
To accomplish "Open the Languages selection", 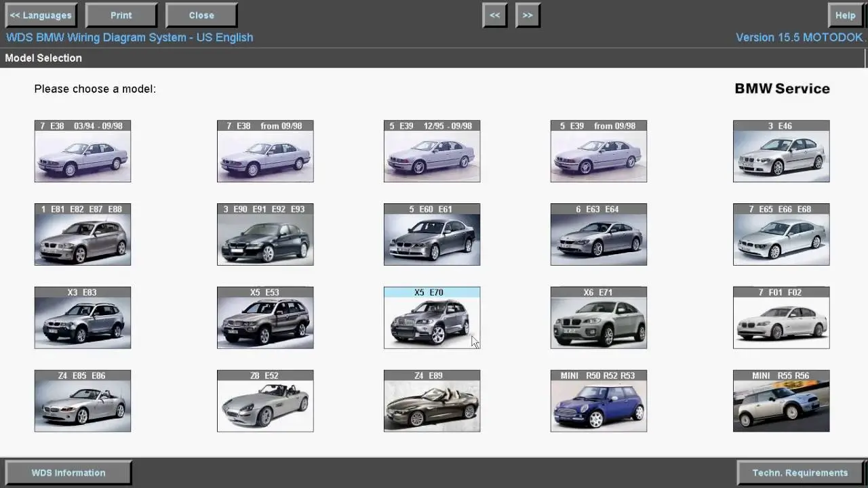I will click(41, 15).
